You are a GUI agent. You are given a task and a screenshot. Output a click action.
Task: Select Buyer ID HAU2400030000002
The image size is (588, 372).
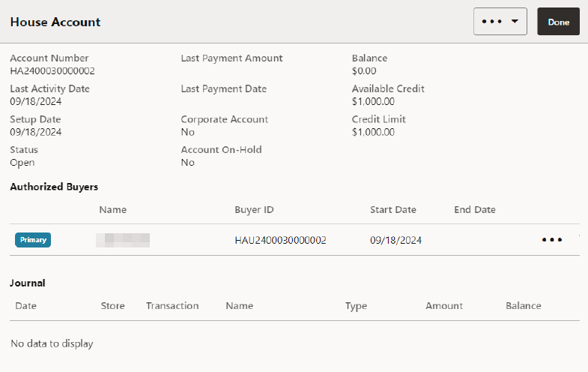point(280,240)
